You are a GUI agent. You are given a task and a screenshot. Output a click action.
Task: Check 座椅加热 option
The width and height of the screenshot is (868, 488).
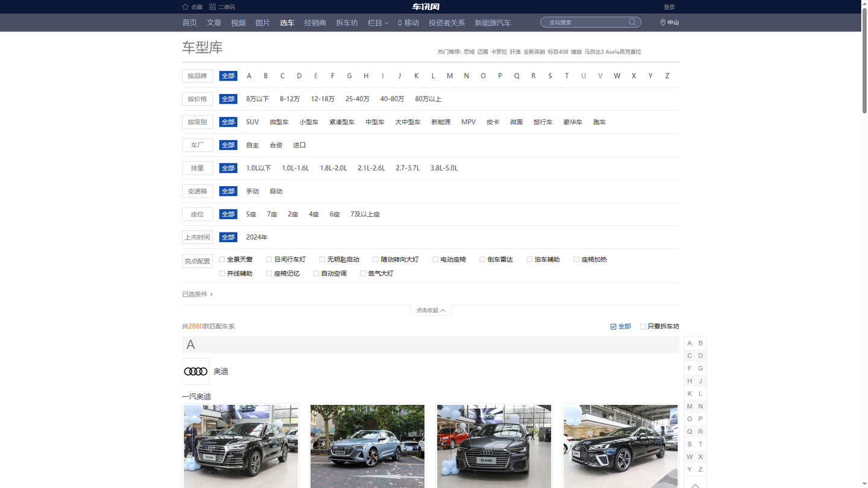pos(576,260)
